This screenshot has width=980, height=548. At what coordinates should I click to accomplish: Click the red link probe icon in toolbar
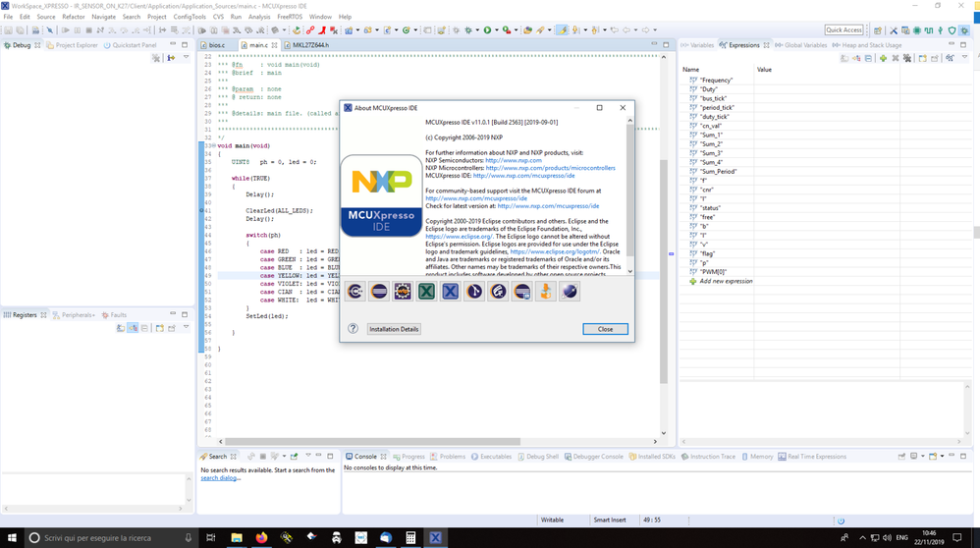(310, 30)
